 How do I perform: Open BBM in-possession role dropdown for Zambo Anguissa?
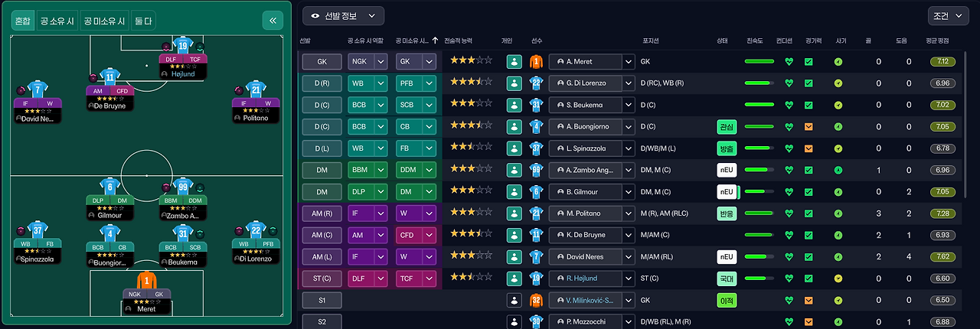(x=367, y=170)
